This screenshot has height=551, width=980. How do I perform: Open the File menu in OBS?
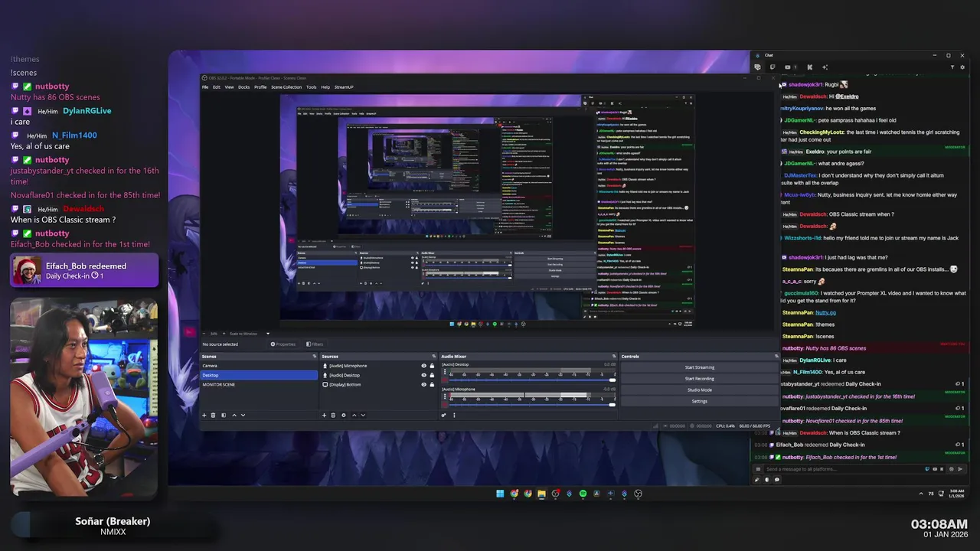205,87
